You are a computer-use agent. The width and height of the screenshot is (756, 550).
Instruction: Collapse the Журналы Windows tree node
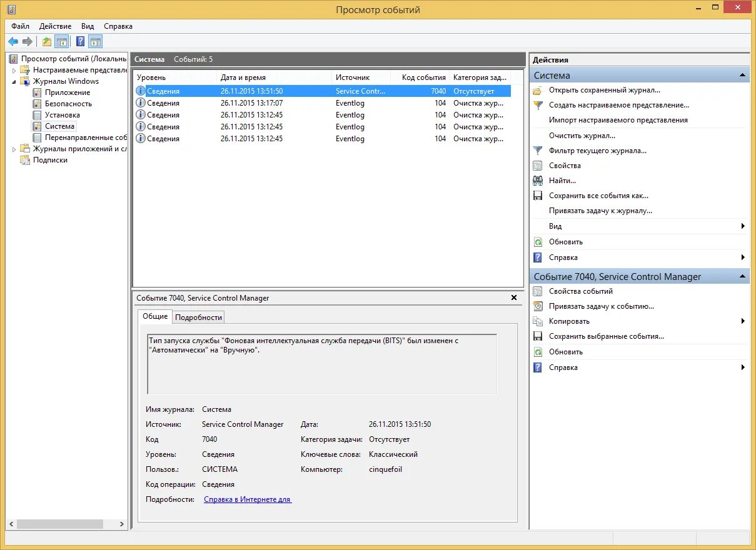pos(14,81)
